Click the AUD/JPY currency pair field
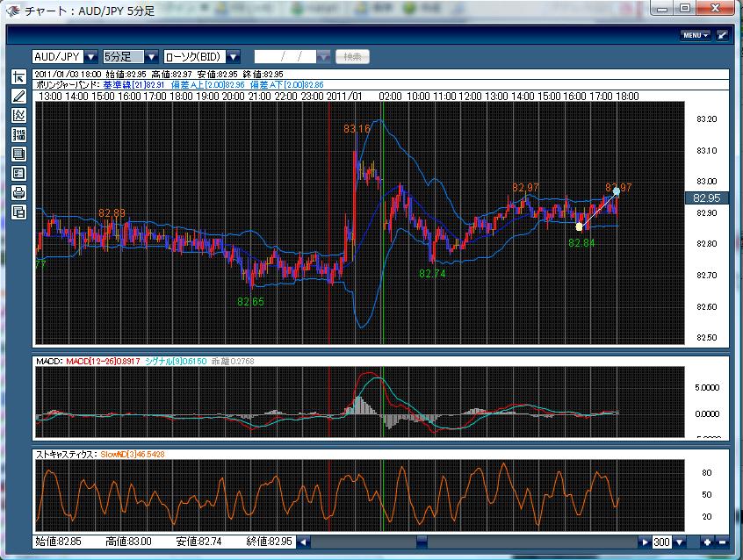This screenshot has height=560, width=743. point(58,57)
